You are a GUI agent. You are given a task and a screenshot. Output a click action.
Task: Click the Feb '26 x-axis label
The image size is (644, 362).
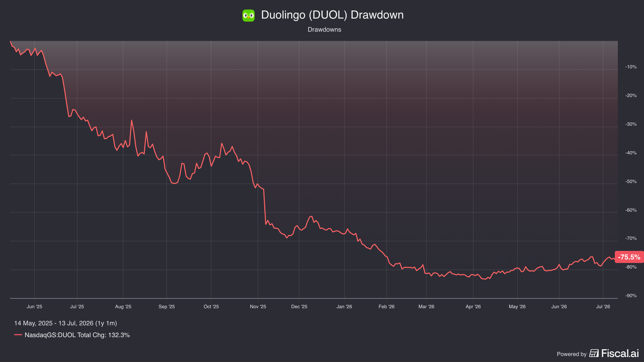pos(386,307)
